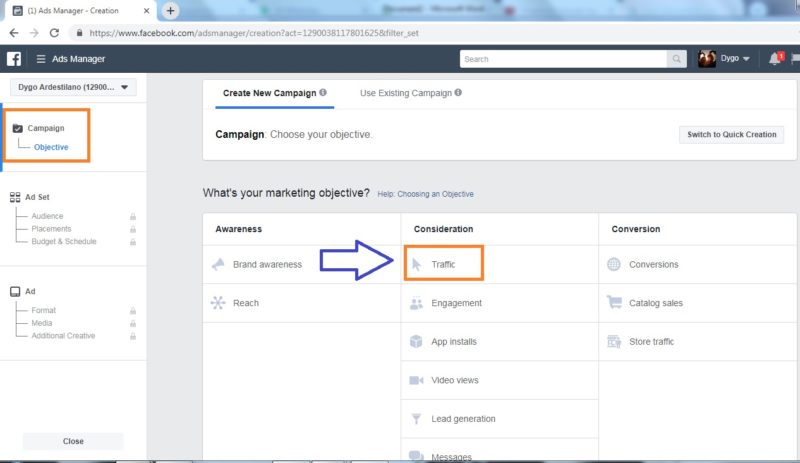Click Switch to Quick Creation button
The width and height of the screenshot is (800, 463).
(732, 134)
